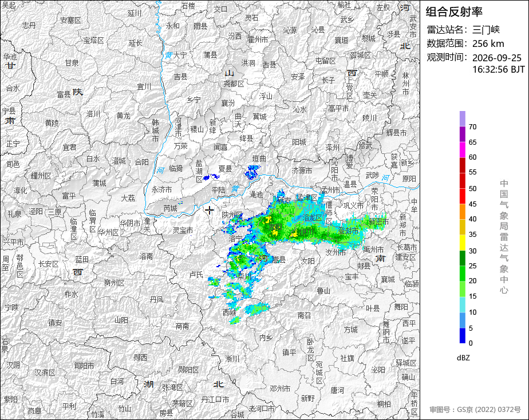The width and height of the screenshot is (529, 420).
Task: Click the 郧西 map label
Action: (140, 357)
